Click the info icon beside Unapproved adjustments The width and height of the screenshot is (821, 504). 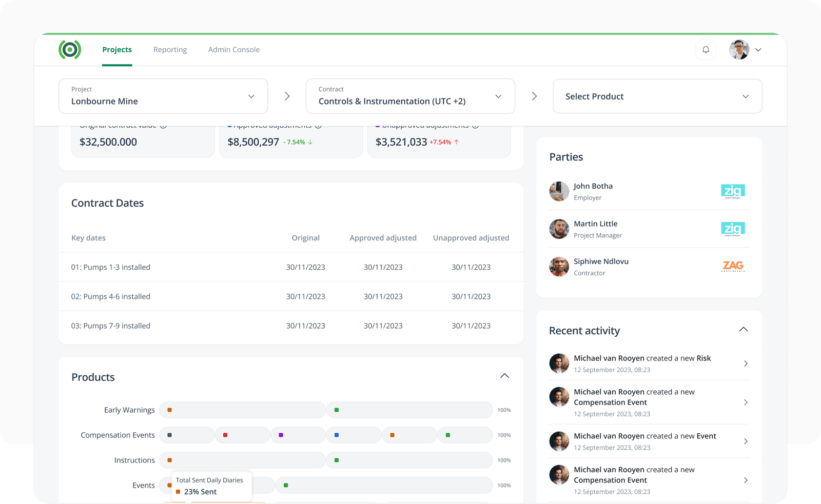475,125
